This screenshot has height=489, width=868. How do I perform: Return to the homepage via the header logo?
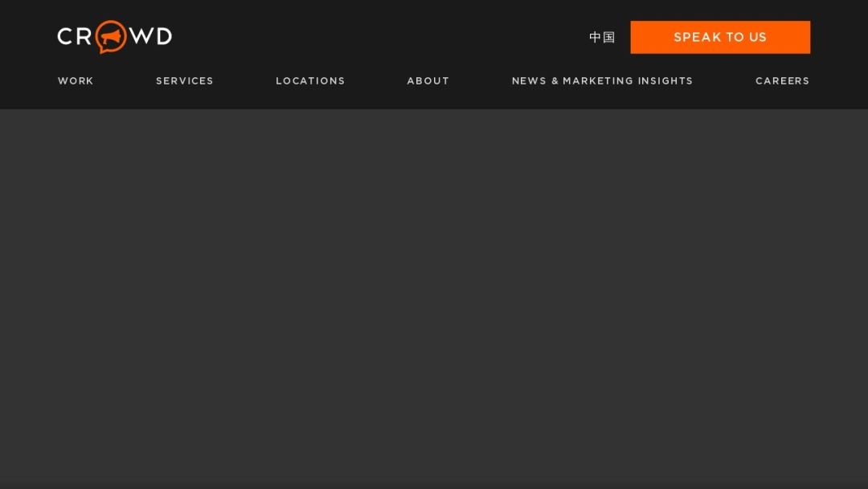(x=114, y=37)
